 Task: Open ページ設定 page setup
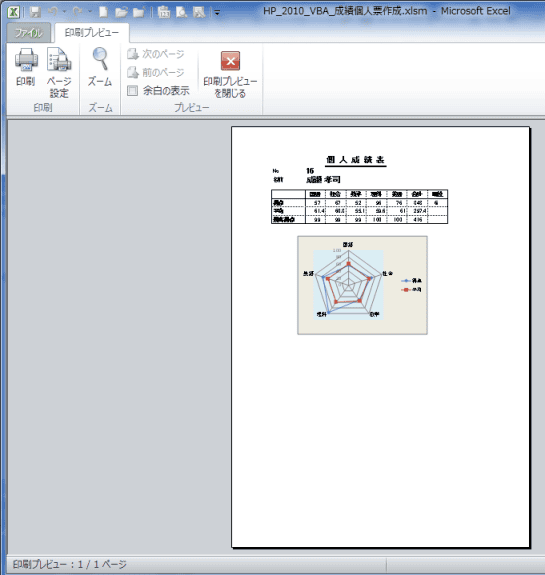point(59,72)
